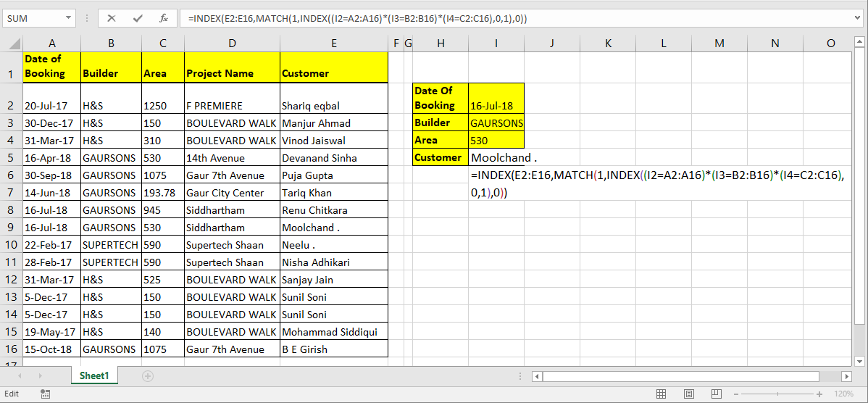Screen dimensions: 868x403
Task: Click result cell 'Moolchand .' in column I
Action: point(496,158)
